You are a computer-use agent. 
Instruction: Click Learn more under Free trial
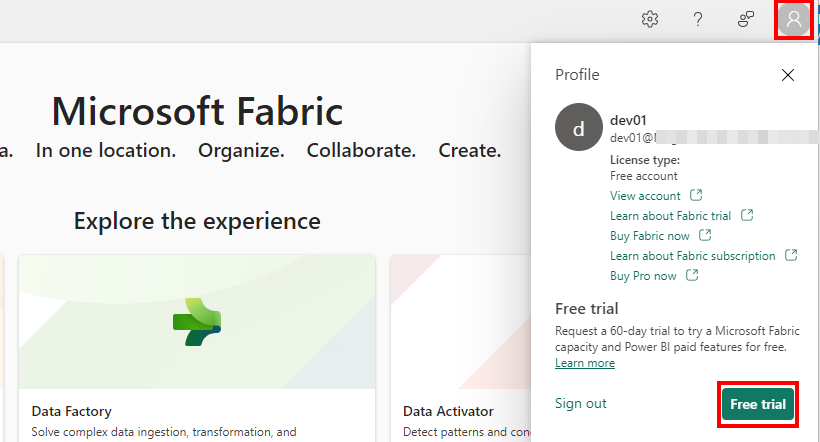(585, 363)
